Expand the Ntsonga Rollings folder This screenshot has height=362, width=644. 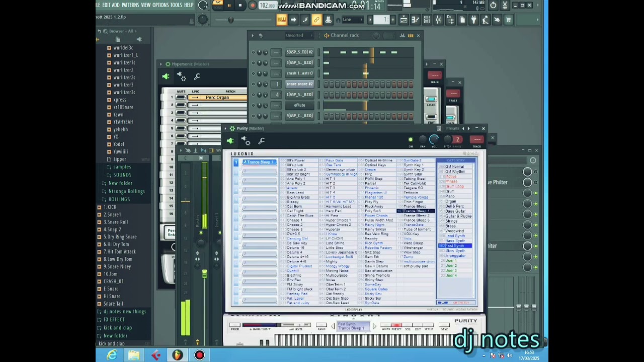pyautogui.click(x=126, y=191)
